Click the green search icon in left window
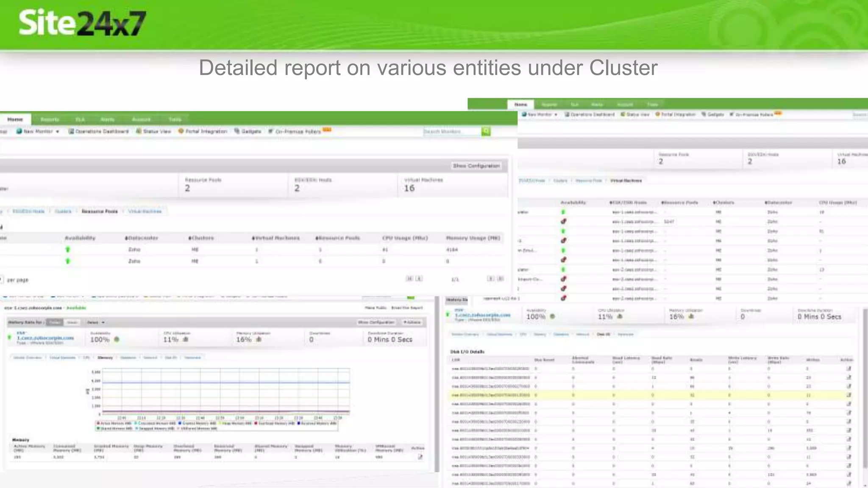Image resolution: width=868 pixels, height=488 pixels. click(x=486, y=131)
